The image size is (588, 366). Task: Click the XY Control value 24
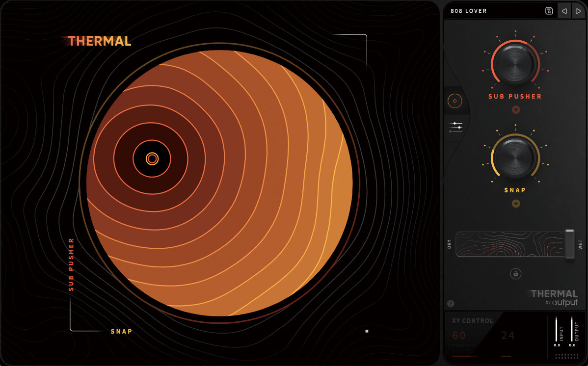pyautogui.click(x=508, y=336)
